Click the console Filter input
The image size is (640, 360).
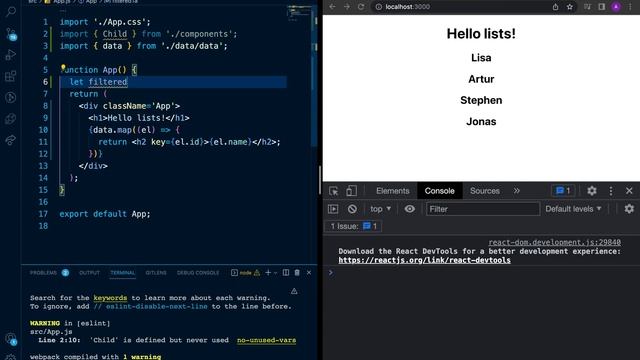pyautogui.click(x=482, y=209)
